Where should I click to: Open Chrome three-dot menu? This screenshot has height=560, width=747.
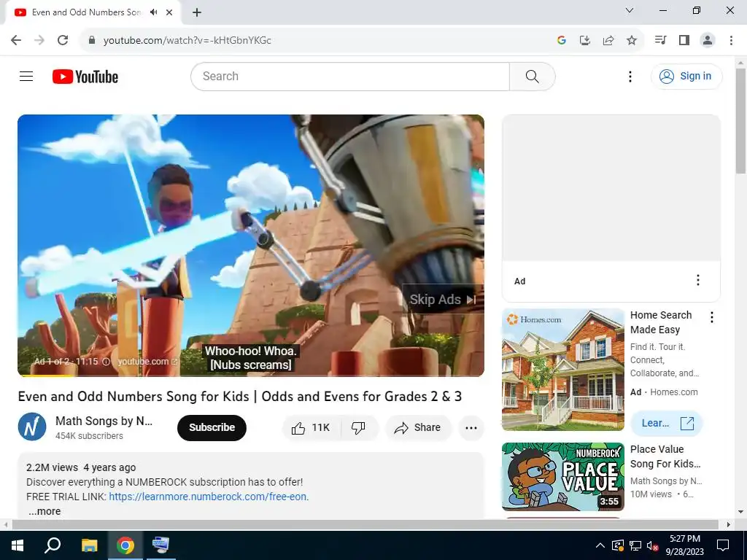coord(731,40)
